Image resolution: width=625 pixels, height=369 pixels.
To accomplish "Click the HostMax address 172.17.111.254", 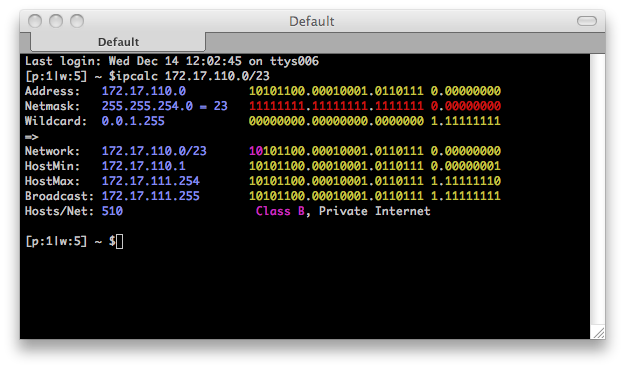I will (150, 181).
